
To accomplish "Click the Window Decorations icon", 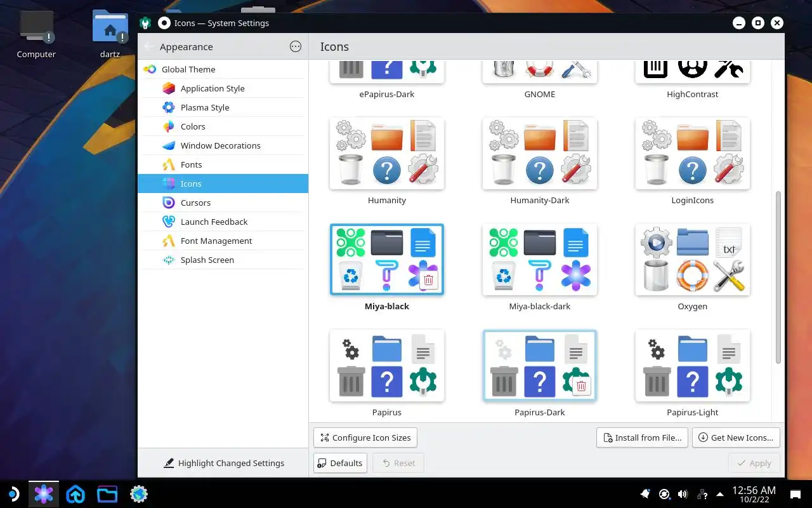I will pyautogui.click(x=168, y=145).
